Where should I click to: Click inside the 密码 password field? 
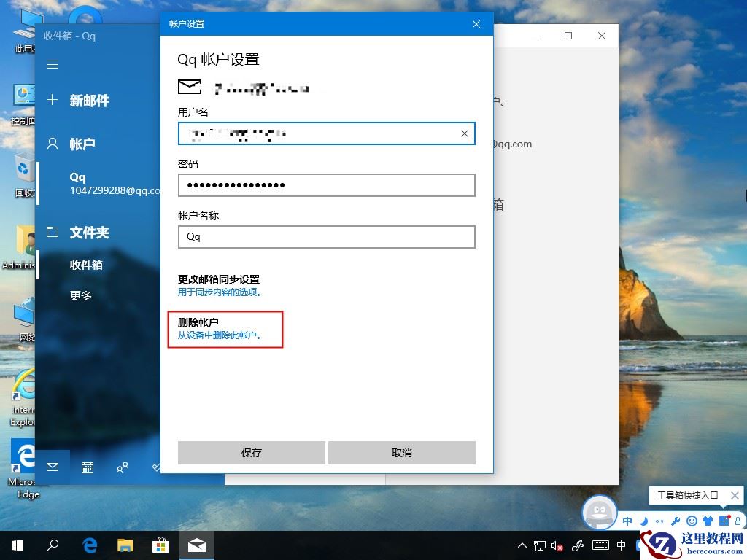pos(326,185)
